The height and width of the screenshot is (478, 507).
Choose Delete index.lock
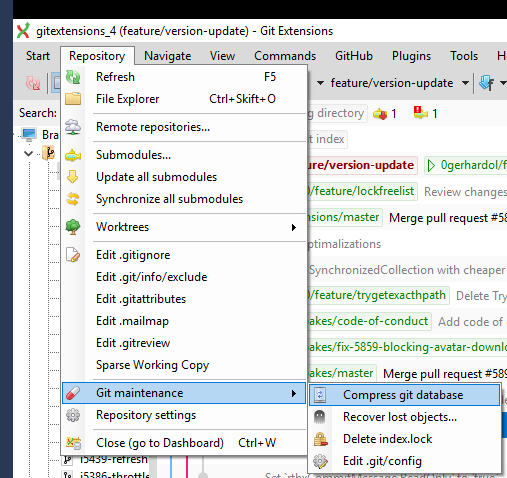(x=405, y=439)
